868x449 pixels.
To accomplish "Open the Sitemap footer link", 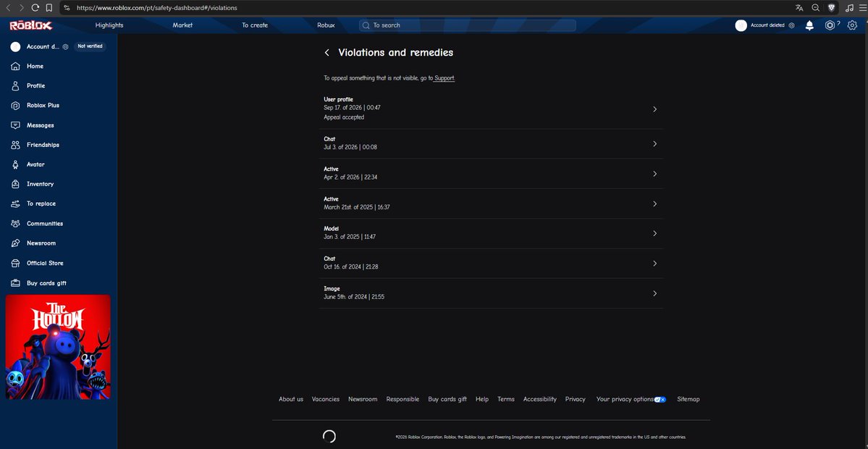I will 688,399.
